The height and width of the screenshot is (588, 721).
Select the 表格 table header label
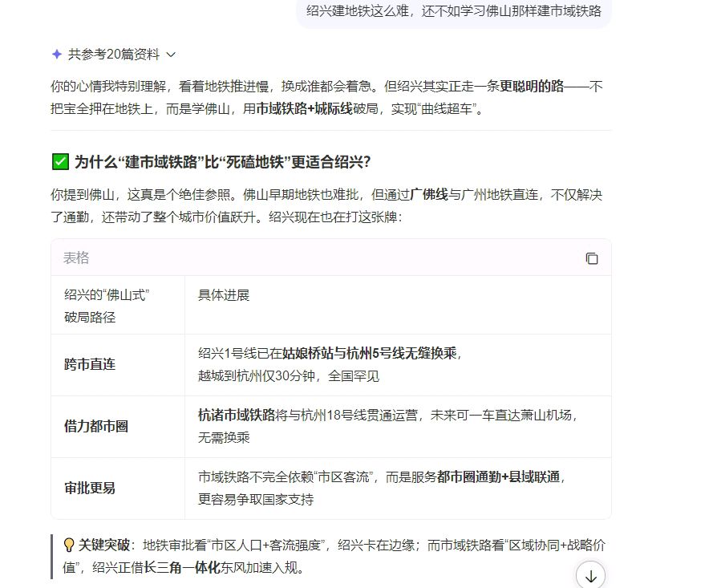pyautogui.click(x=76, y=258)
